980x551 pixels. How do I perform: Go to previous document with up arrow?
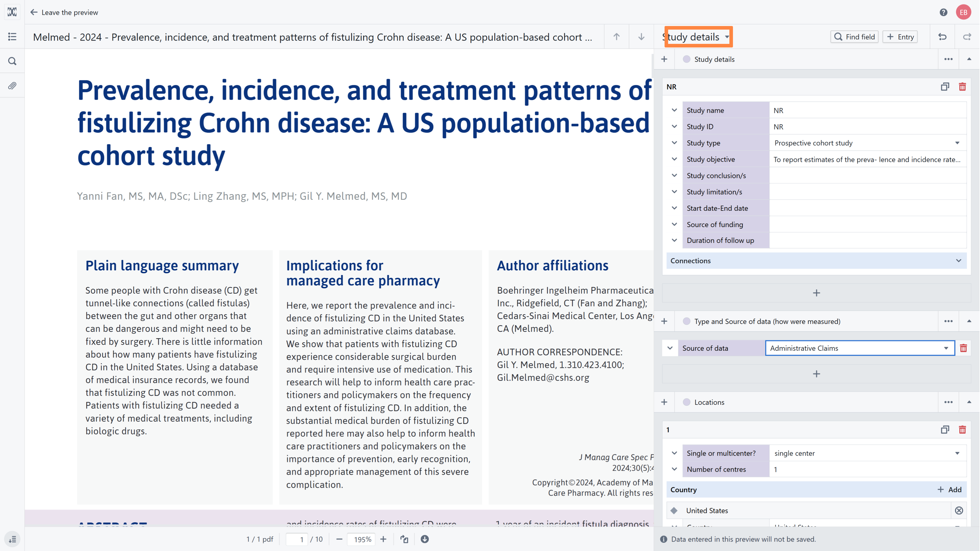pos(616,36)
